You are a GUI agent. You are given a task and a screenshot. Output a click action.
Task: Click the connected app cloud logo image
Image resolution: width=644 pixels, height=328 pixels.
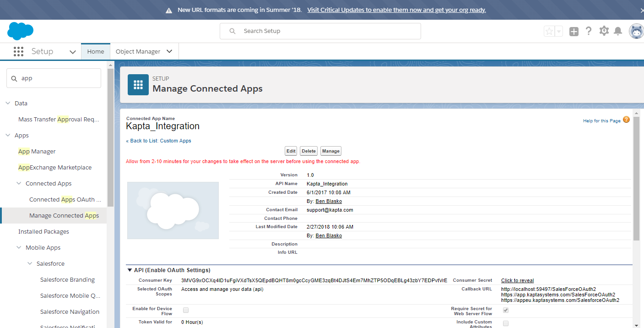173,210
